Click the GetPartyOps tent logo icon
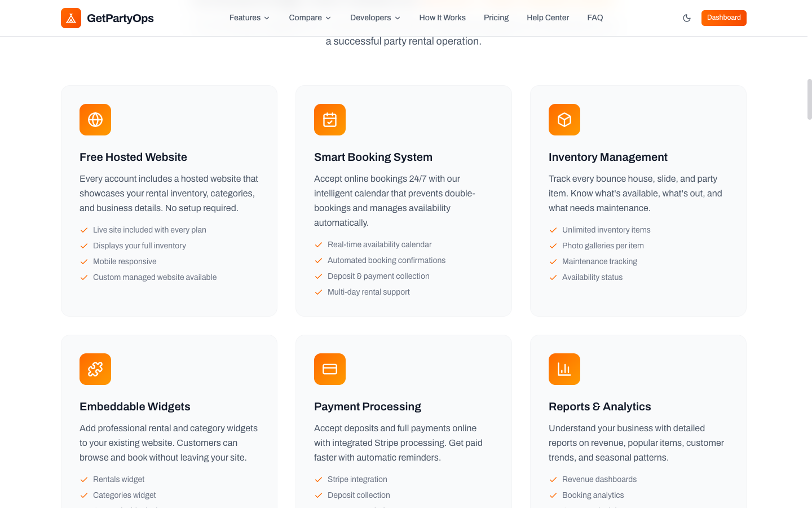The image size is (812, 508). [71, 18]
